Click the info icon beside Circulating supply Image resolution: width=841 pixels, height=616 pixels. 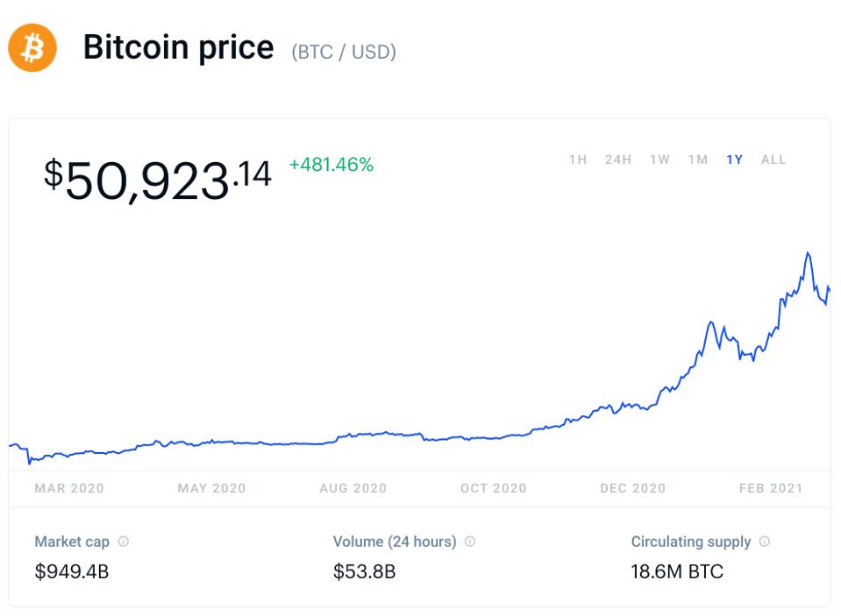pos(765,542)
